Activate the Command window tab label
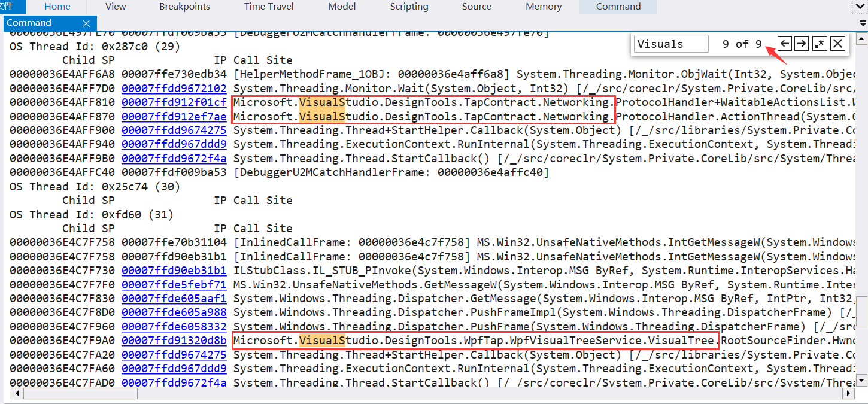 (x=29, y=23)
